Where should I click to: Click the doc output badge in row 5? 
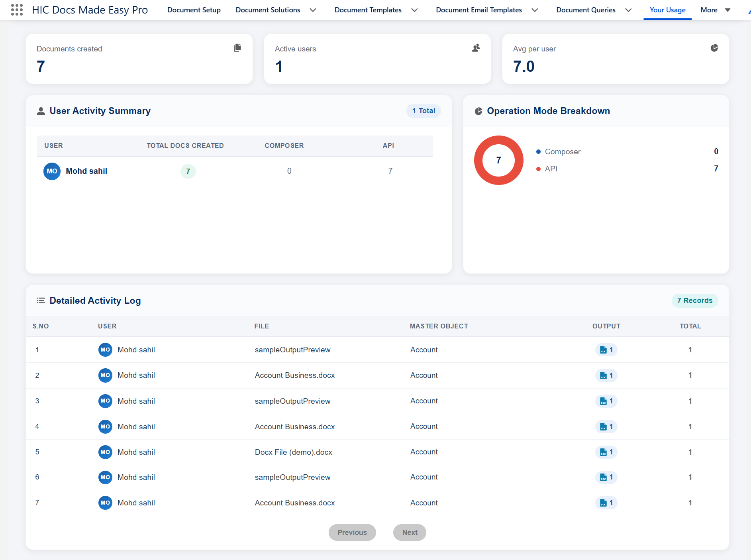(x=606, y=452)
